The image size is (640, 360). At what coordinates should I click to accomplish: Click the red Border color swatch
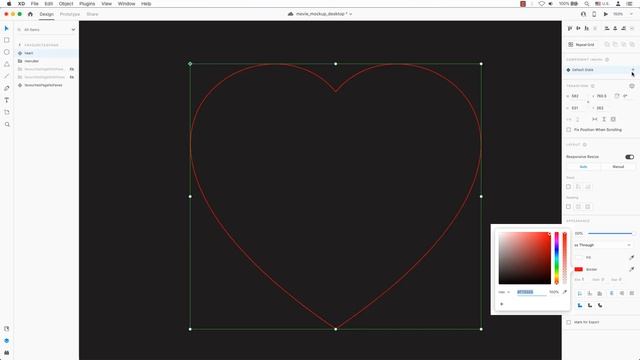point(579,269)
